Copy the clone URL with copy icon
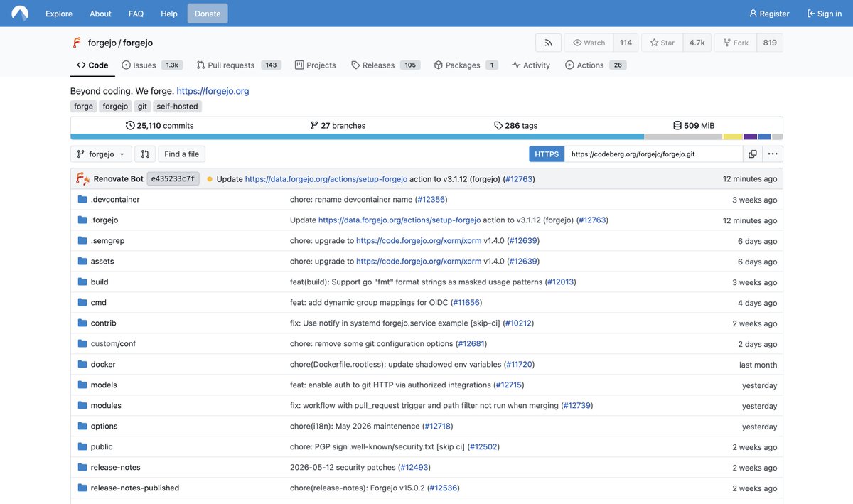Screen dimensions: 853x504 pyautogui.click(x=752, y=154)
